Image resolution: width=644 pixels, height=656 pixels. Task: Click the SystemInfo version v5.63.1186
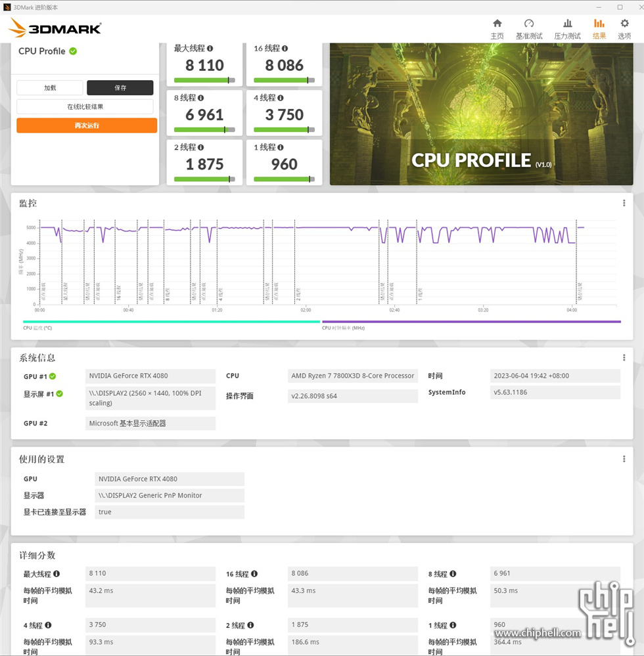coord(555,393)
